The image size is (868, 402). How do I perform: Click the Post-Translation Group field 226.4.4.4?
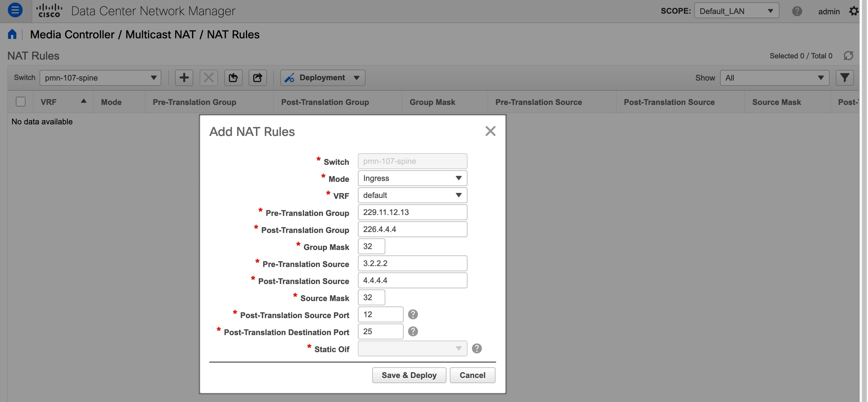coord(412,229)
